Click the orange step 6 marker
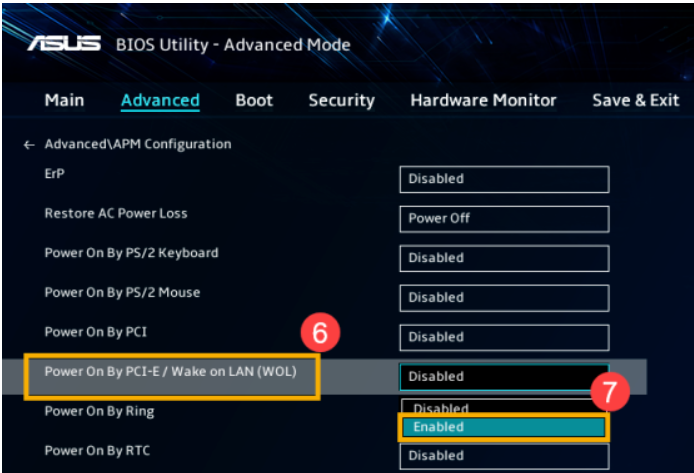This screenshot has width=694, height=473. 320,334
